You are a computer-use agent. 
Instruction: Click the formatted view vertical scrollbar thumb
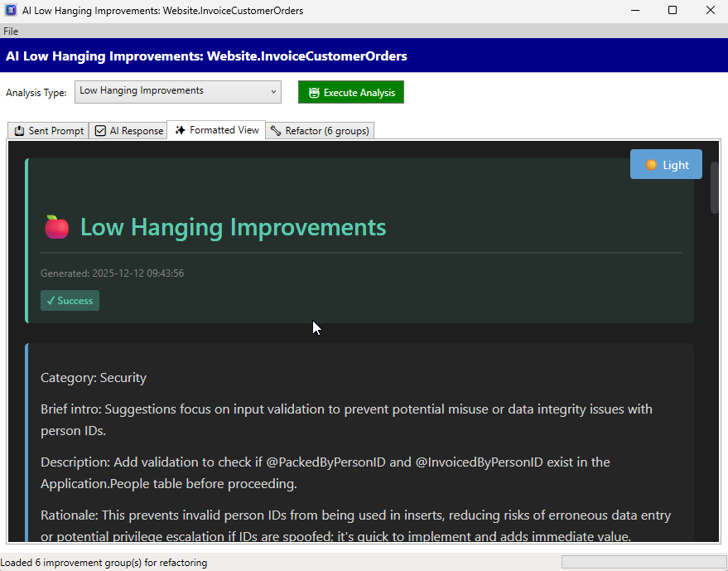(714, 189)
